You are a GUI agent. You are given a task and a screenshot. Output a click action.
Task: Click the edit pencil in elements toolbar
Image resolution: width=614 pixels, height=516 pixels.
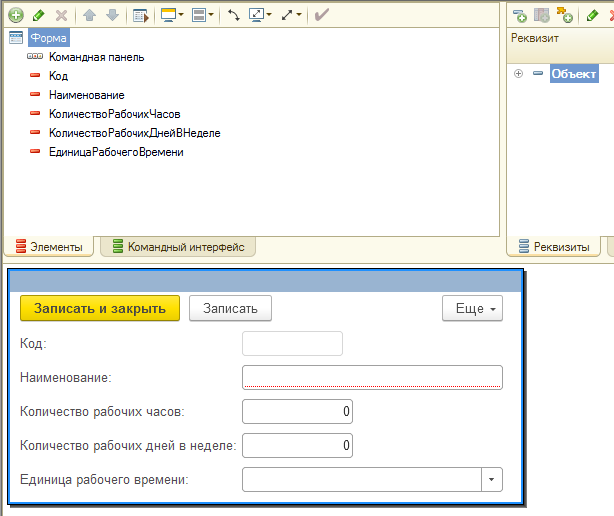(39, 15)
